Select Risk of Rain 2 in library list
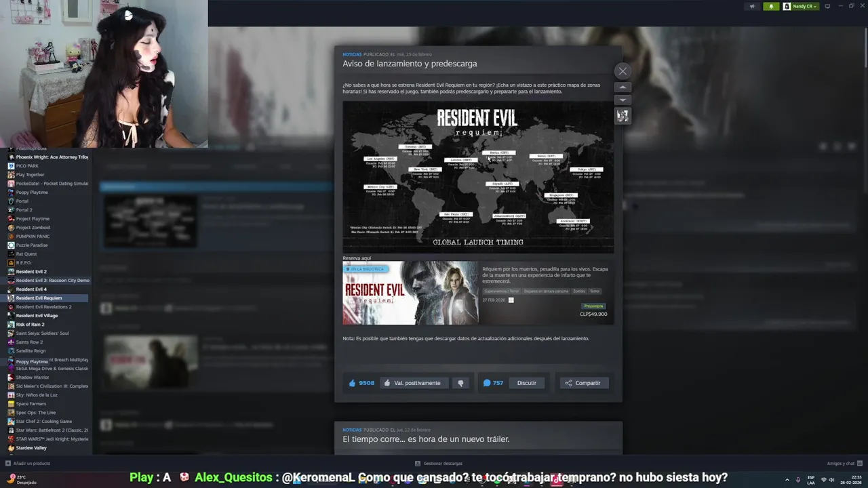Image resolution: width=868 pixels, height=488 pixels. click(x=47, y=325)
